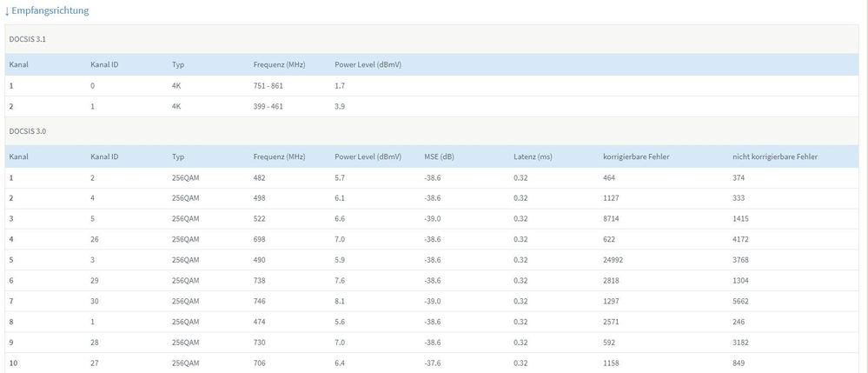Select power level 6.6

pyautogui.click(x=340, y=219)
